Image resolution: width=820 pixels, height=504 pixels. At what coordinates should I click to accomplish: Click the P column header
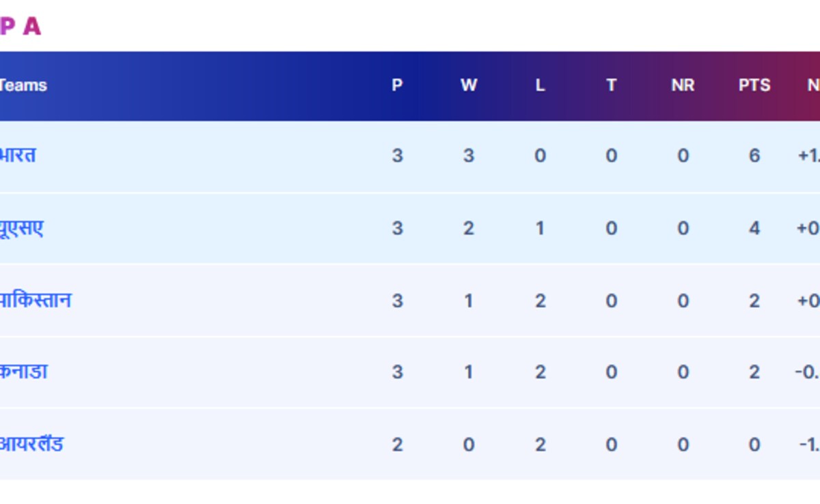pos(397,85)
